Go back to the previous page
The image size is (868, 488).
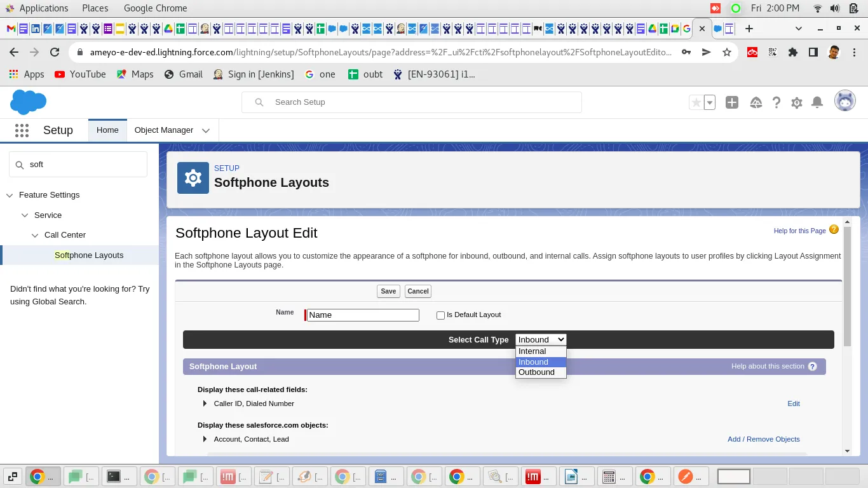pos(14,52)
